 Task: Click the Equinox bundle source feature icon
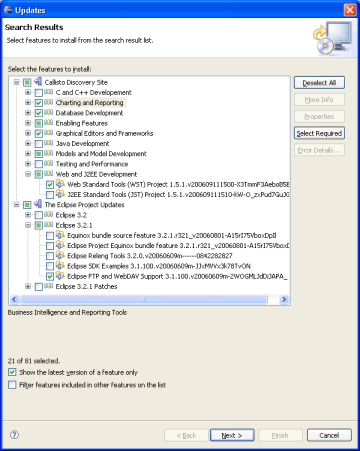click(x=60, y=235)
